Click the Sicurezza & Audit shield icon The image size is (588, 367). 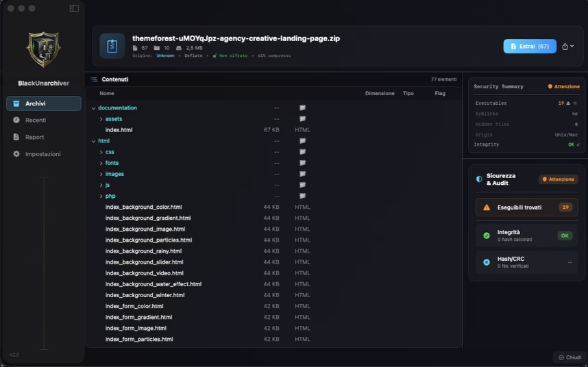(479, 179)
